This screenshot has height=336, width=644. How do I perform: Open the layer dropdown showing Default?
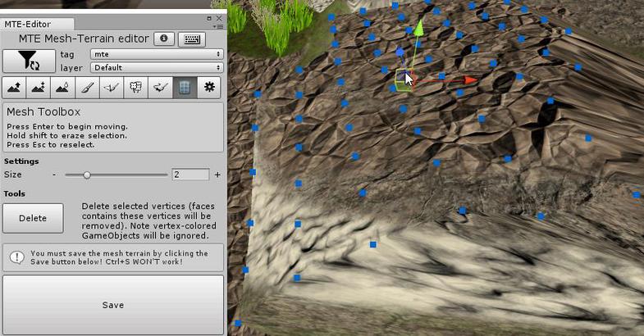pos(157,67)
